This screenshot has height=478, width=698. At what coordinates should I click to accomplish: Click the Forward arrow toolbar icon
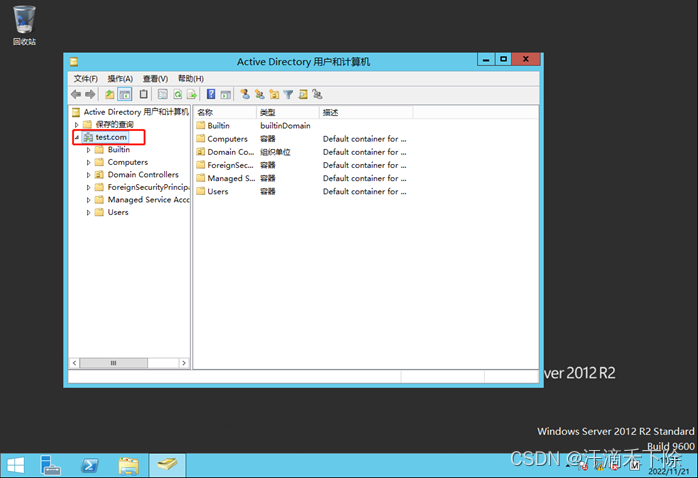(x=90, y=94)
